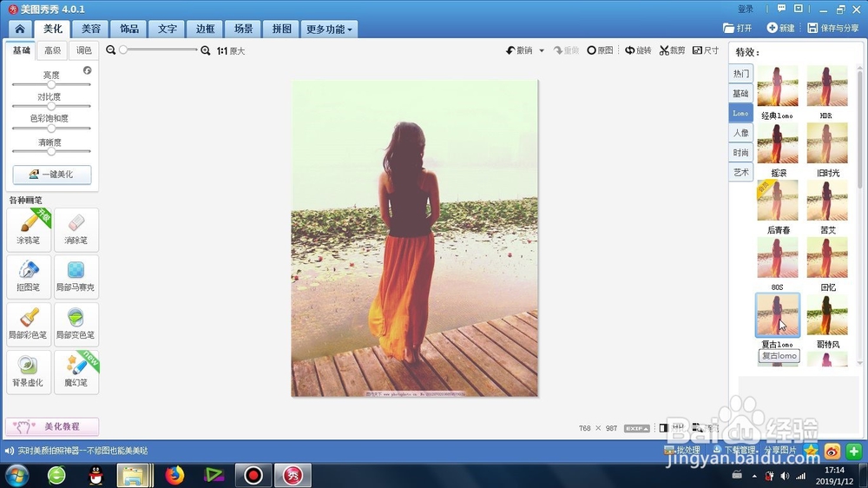Click the 打开 open file button
The image size is (868, 488).
click(x=738, y=28)
